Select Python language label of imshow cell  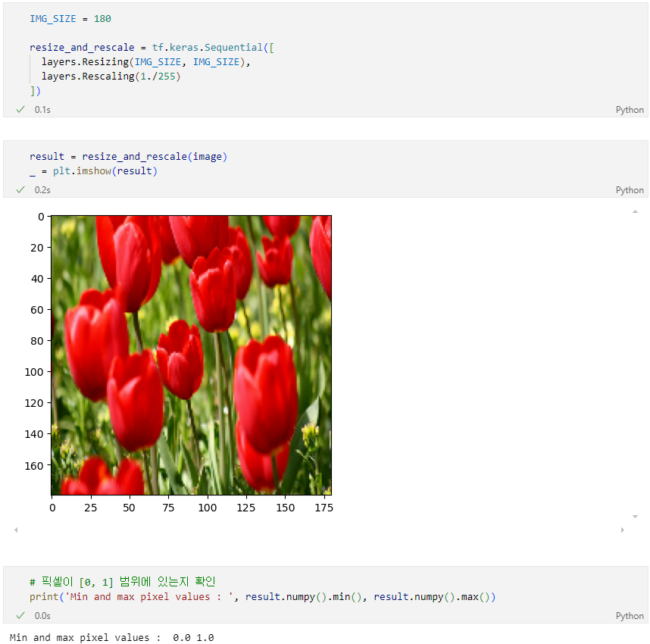click(x=630, y=190)
